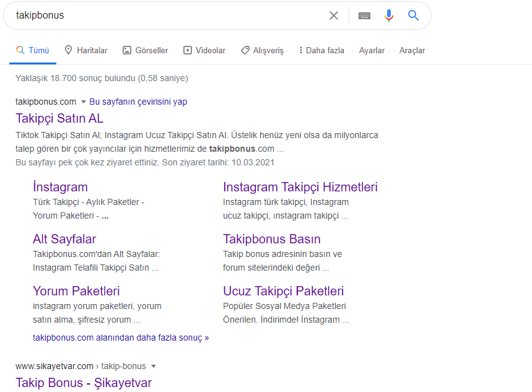The height and width of the screenshot is (392, 532).
Task: Open Instagram Takipçi Hizmetleri sitelink
Action: pos(300,187)
